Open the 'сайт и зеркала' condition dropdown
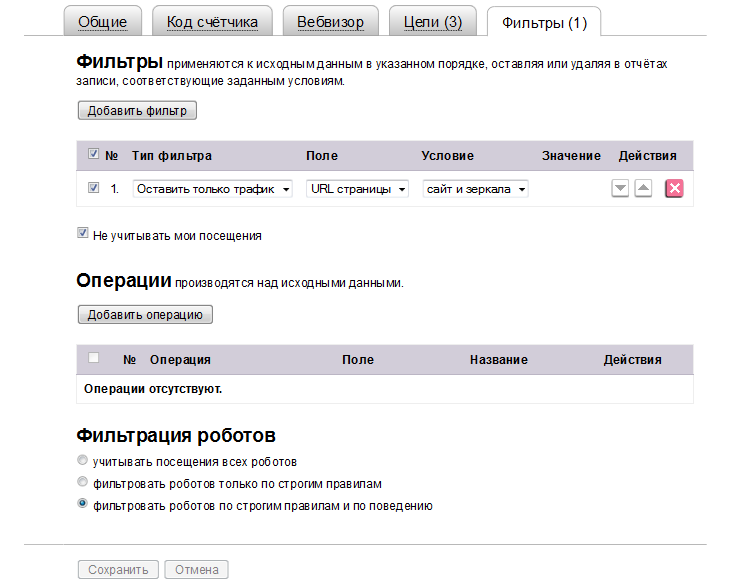 (475, 189)
